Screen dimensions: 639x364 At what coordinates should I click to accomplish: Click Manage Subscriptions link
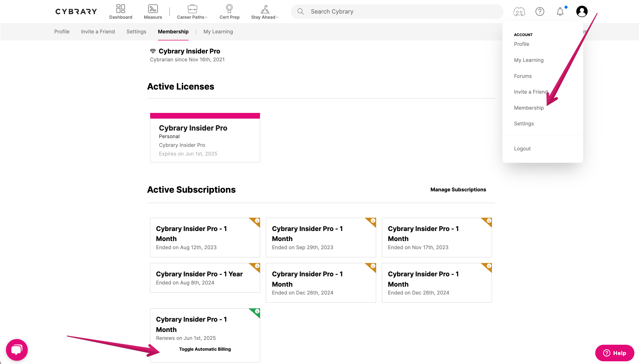(x=458, y=189)
